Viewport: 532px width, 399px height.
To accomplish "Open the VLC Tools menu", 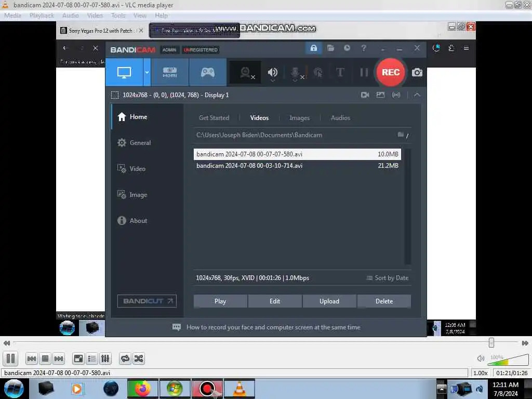I will coord(118,16).
